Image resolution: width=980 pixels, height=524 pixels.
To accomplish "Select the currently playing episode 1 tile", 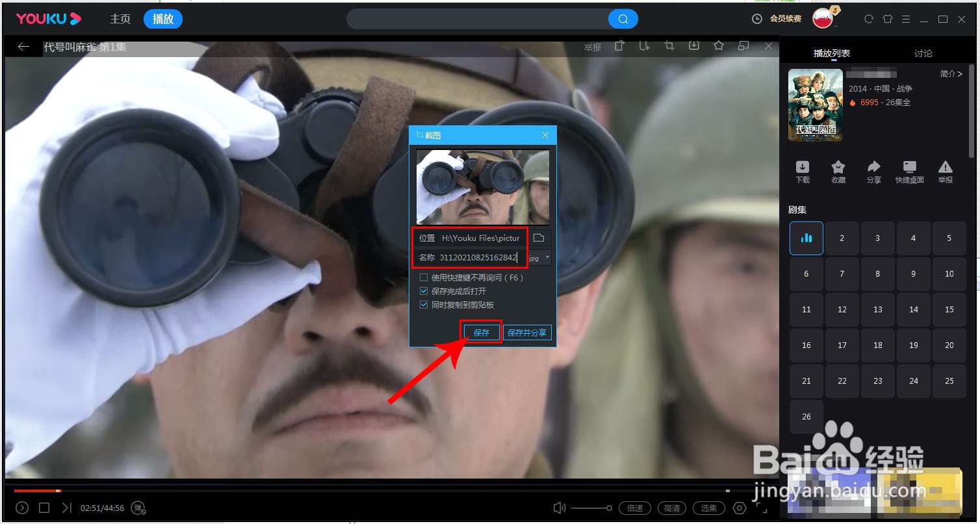I will point(806,238).
